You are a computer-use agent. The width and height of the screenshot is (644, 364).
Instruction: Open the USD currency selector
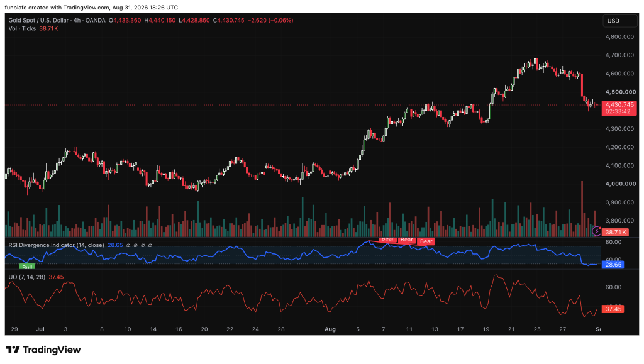pyautogui.click(x=620, y=21)
